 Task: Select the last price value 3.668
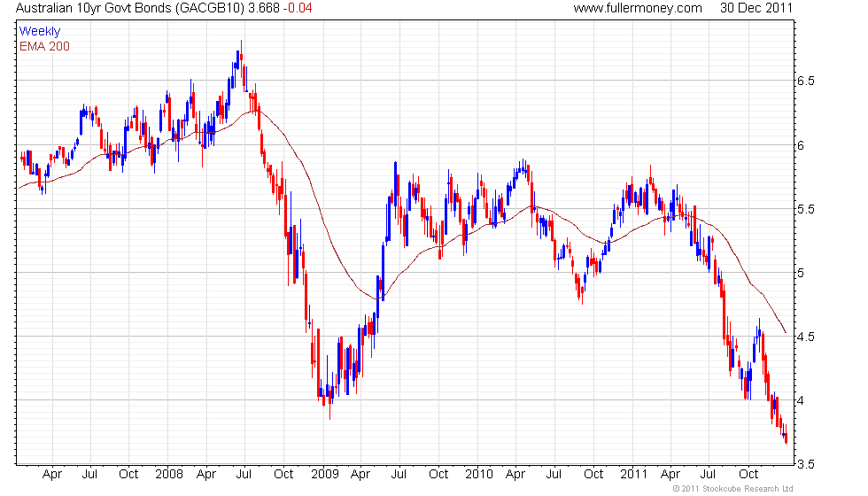(x=264, y=8)
